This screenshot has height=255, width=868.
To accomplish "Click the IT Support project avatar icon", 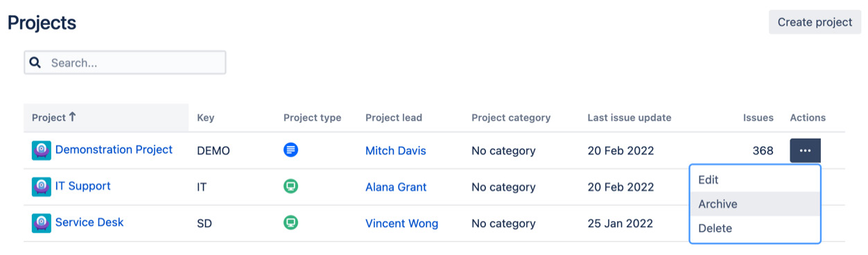I will point(42,186).
